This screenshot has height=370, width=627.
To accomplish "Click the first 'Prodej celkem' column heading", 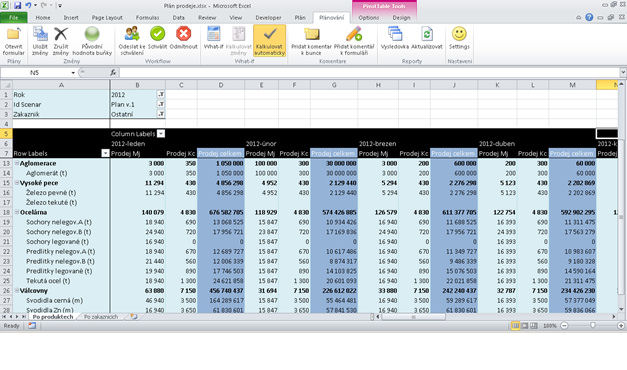I will pyautogui.click(x=220, y=153).
